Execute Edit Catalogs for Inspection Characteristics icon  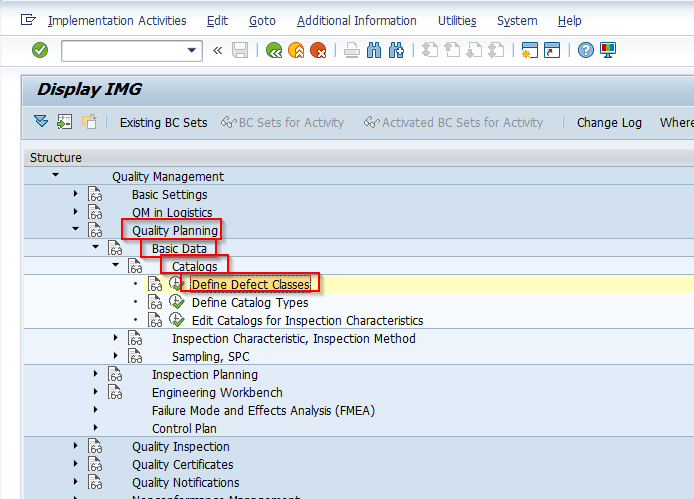(176, 320)
